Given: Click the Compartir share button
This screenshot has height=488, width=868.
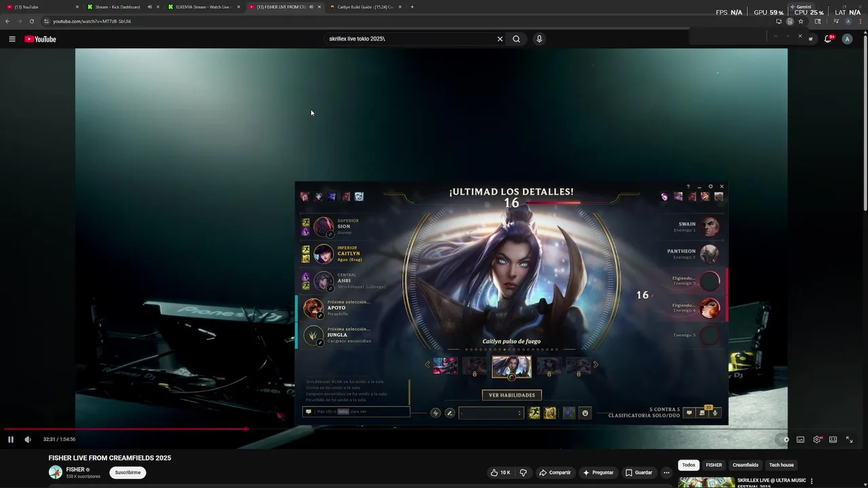Looking at the screenshot, I should pos(555,472).
